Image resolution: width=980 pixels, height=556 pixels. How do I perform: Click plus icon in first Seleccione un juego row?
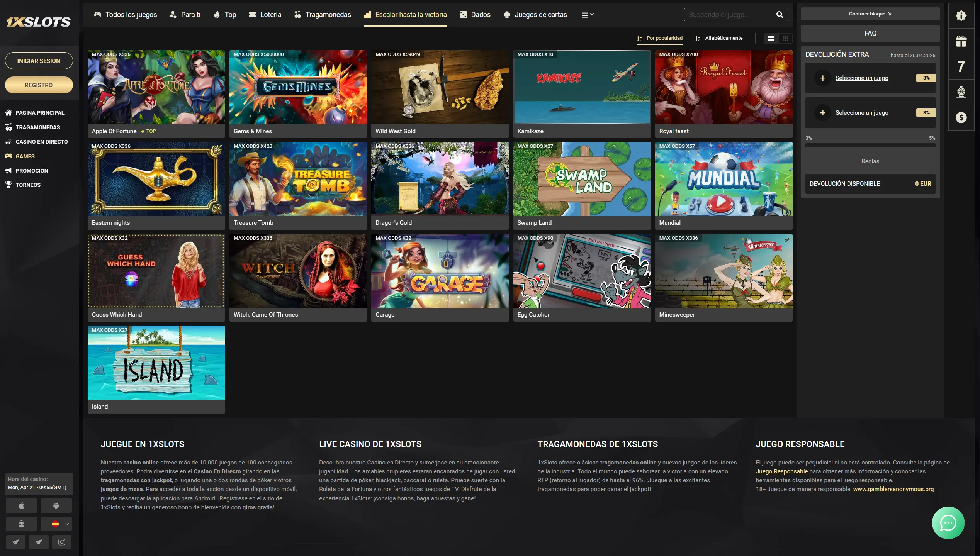point(823,78)
